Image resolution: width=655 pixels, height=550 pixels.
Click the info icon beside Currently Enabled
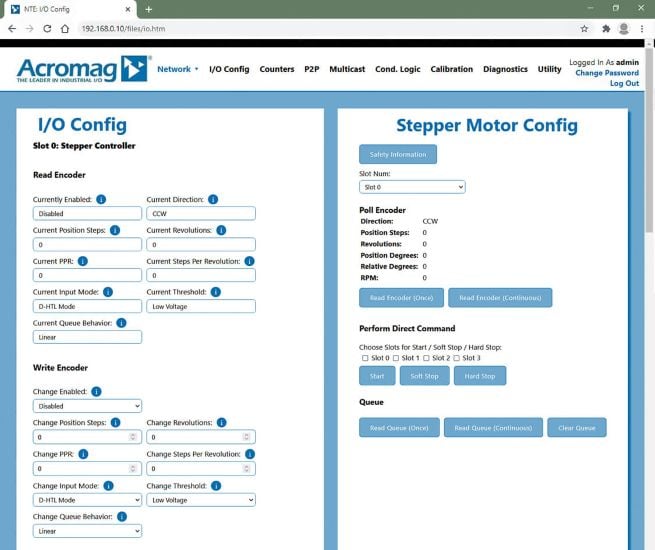point(101,199)
